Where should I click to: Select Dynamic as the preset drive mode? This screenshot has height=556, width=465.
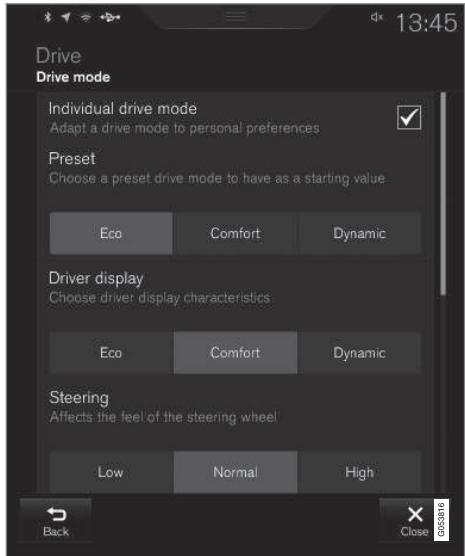[x=360, y=233]
